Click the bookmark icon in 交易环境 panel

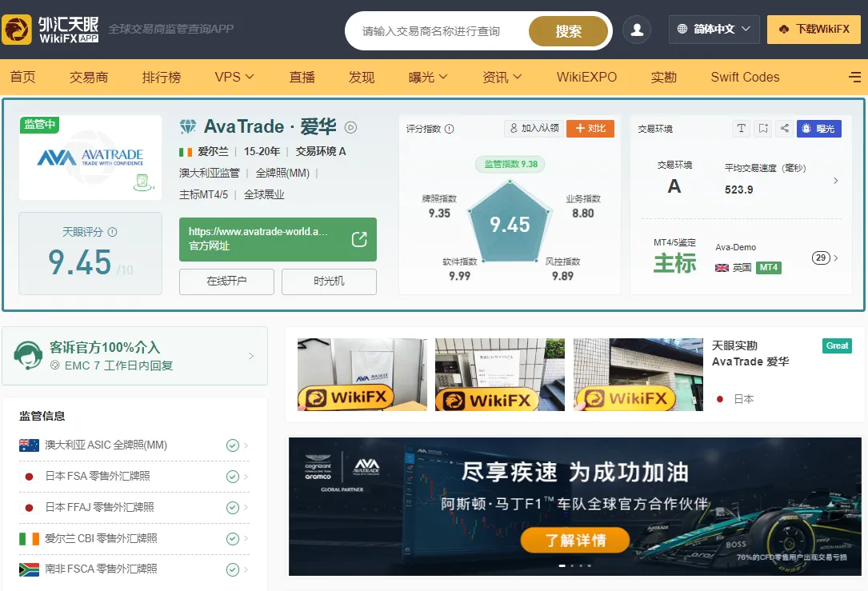click(x=763, y=129)
